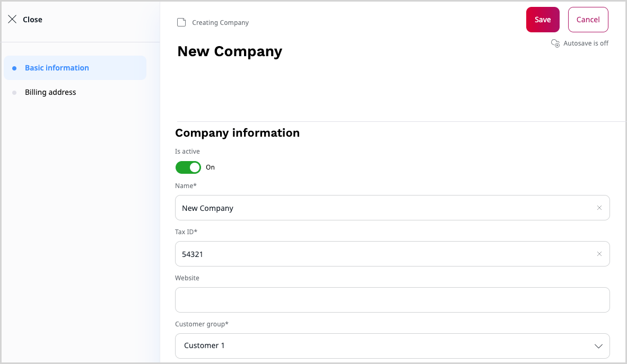This screenshot has height=364, width=627.
Task: Click the document icon beside Creating Company
Action: click(181, 22)
